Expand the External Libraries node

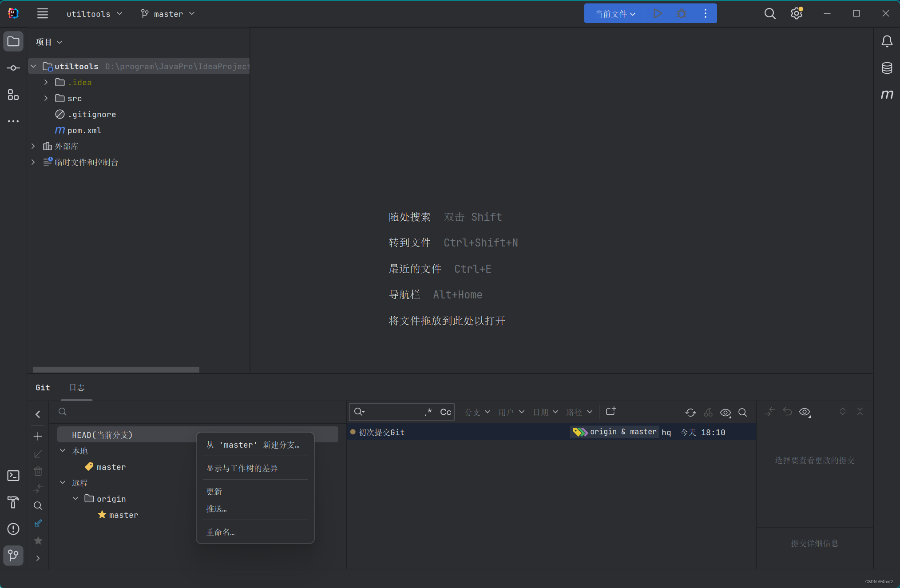click(33, 146)
